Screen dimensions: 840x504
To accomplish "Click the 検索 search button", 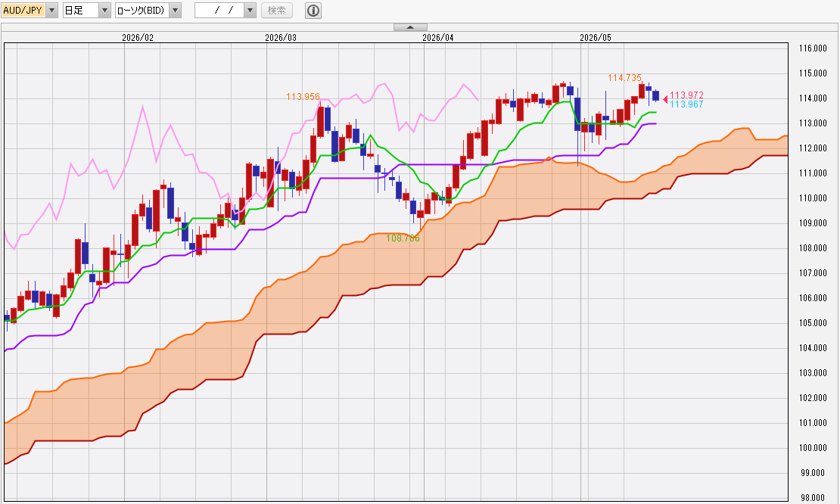I will (x=276, y=10).
